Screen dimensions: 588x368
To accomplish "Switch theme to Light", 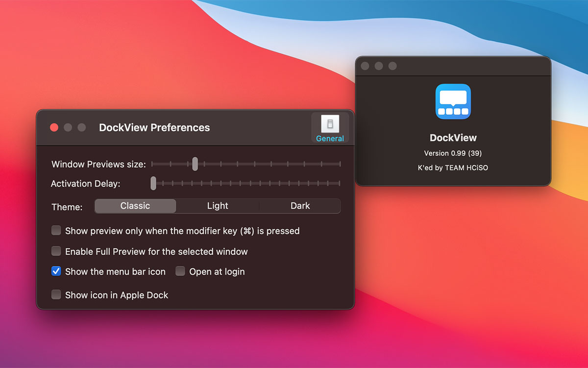I will tap(218, 206).
